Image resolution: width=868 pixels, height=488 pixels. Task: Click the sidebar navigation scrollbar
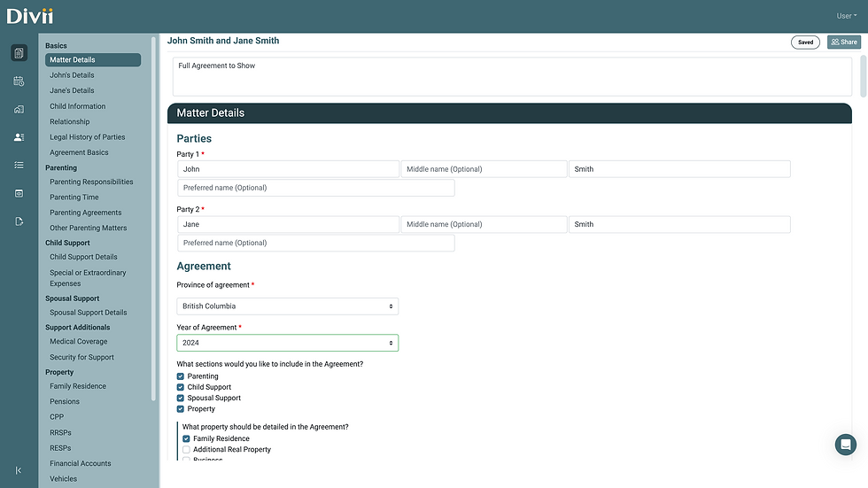click(153, 219)
